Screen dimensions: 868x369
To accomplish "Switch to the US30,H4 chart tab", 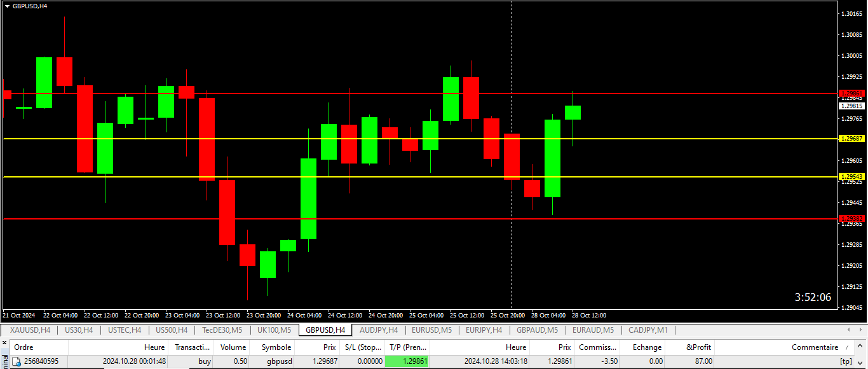I will point(79,330).
